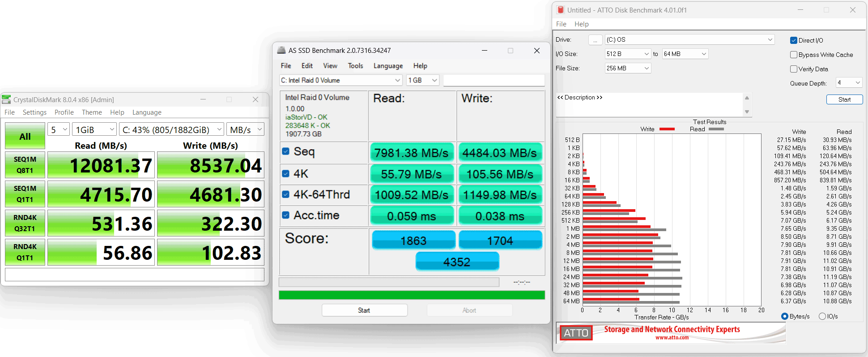Open the 1 GB size dropdown in AS SSD
The height and width of the screenshot is (357, 868).
click(x=423, y=80)
